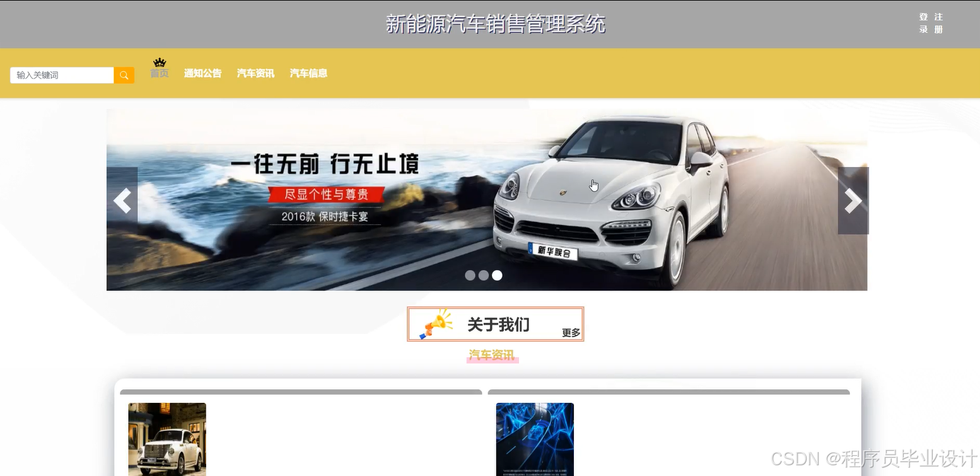Show next banner slide with right arrow
The image size is (980, 476).
(x=853, y=200)
